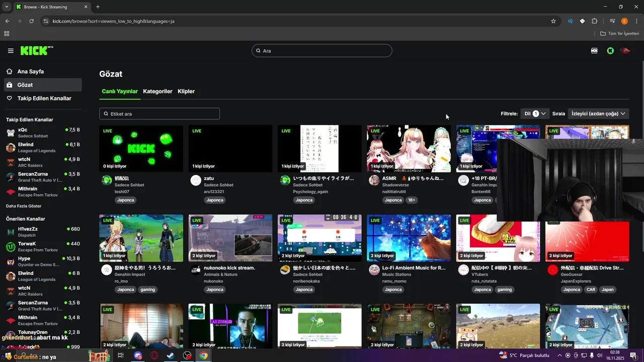Screen dimensions: 644x362
Task: Switch to the Klipler tab
Action: (x=186, y=92)
